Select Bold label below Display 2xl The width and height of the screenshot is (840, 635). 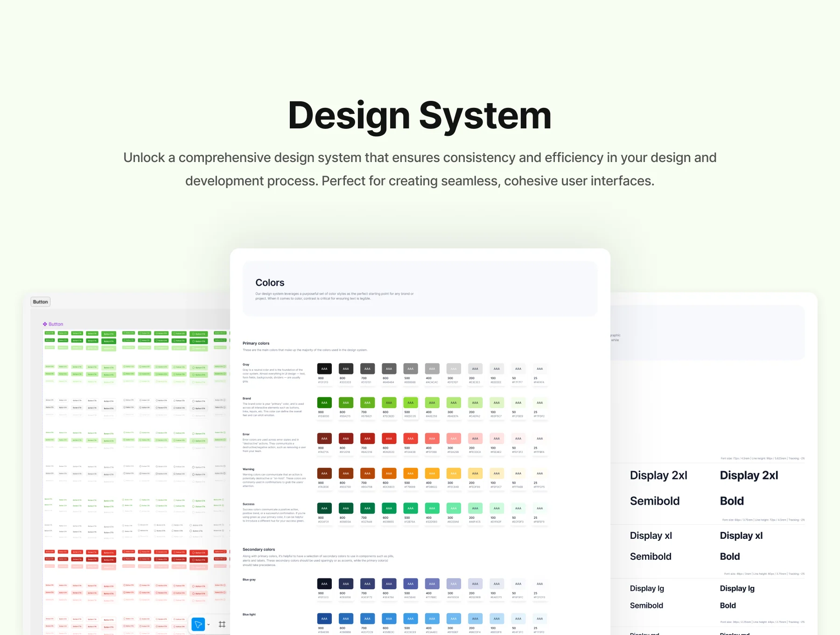click(x=732, y=501)
